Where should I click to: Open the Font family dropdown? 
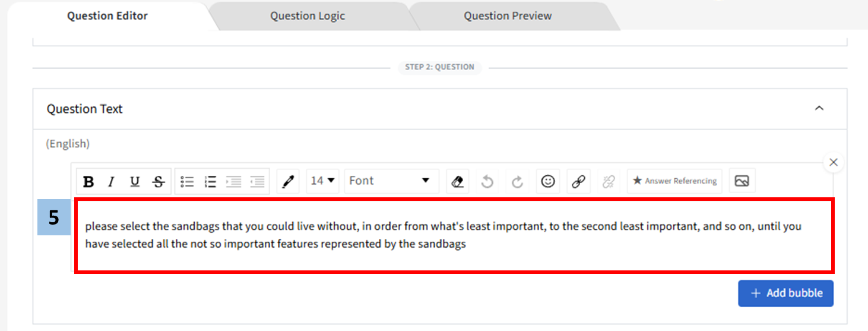[x=390, y=181]
